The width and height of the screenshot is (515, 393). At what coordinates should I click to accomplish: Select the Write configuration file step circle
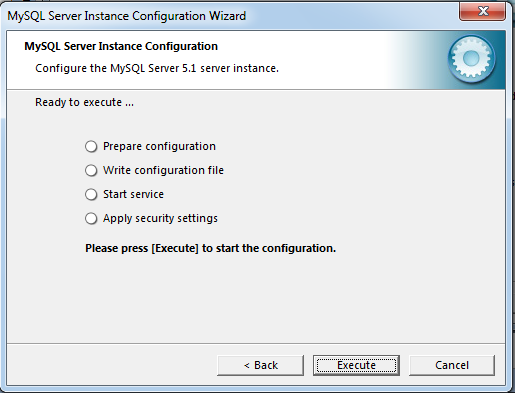(91, 170)
